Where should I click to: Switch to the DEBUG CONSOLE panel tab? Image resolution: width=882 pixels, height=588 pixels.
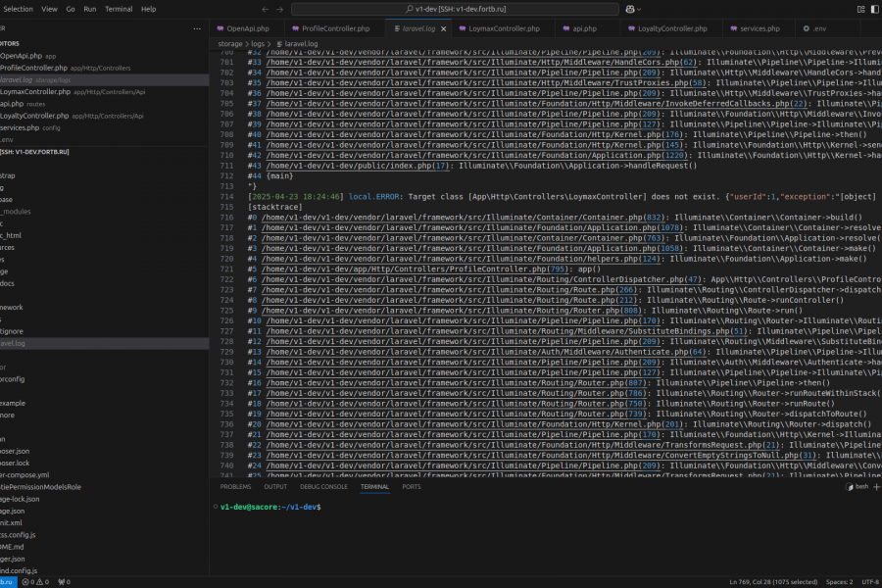pos(323,486)
